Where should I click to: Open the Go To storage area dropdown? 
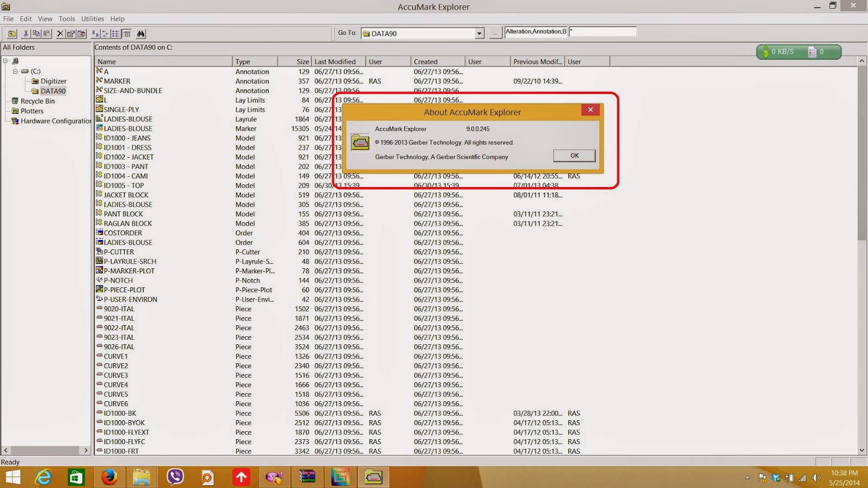pyautogui.click(x=479, y=34)
